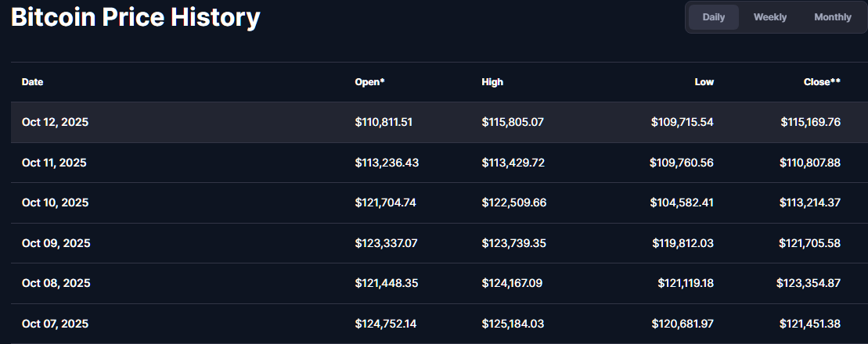Click the Close** column header
This screenshot has height=344, width=868.
pyautogui.click(x=822, y=82)
